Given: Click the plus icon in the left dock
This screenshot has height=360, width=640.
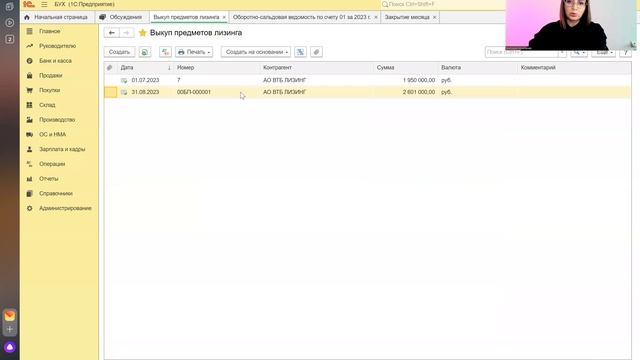Looking at the screenshot, I should (10, 329).
